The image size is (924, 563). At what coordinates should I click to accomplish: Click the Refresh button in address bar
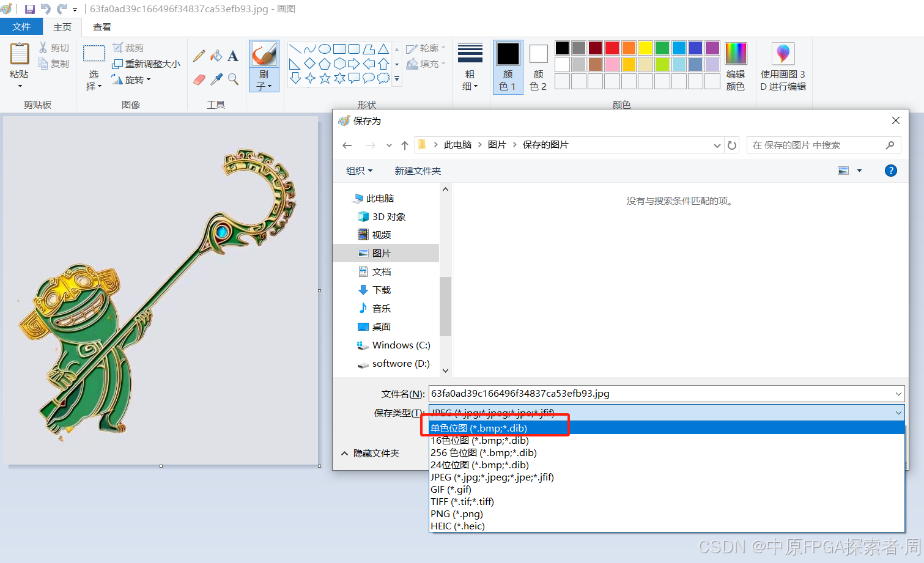pos(732,145)
